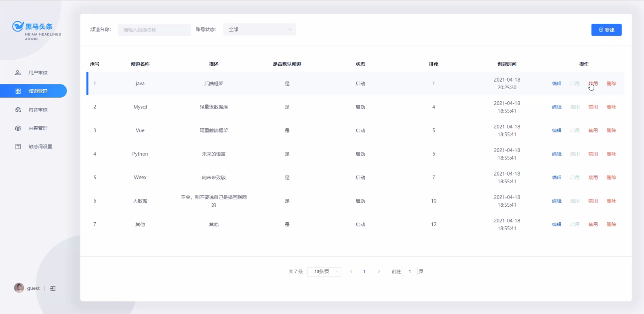Click 删除 for the Mysql channel
Image resolution: width=644 pixels, height=314 pixels.
tap(611, 107)
